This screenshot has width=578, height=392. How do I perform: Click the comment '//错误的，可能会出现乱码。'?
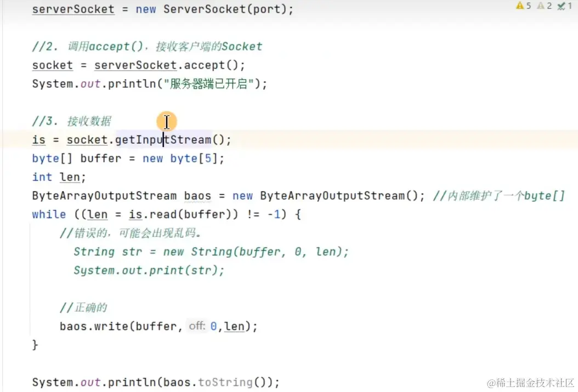(x=131, y=233)
